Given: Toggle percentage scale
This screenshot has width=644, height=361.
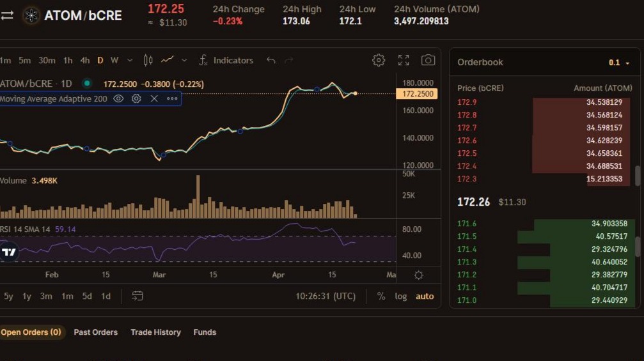Looking at the screenshot, I should click(381, 296).
